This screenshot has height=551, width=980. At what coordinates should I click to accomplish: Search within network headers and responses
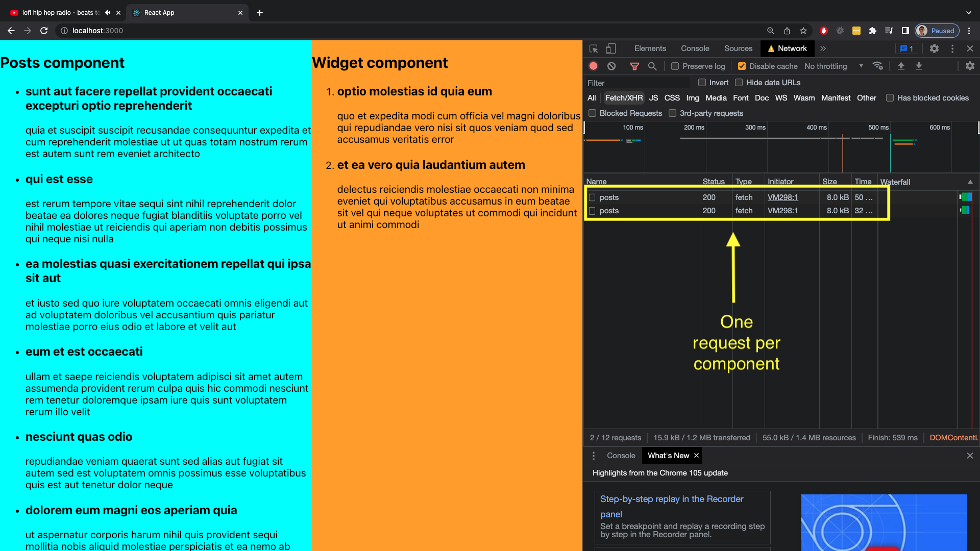(652, 66)
